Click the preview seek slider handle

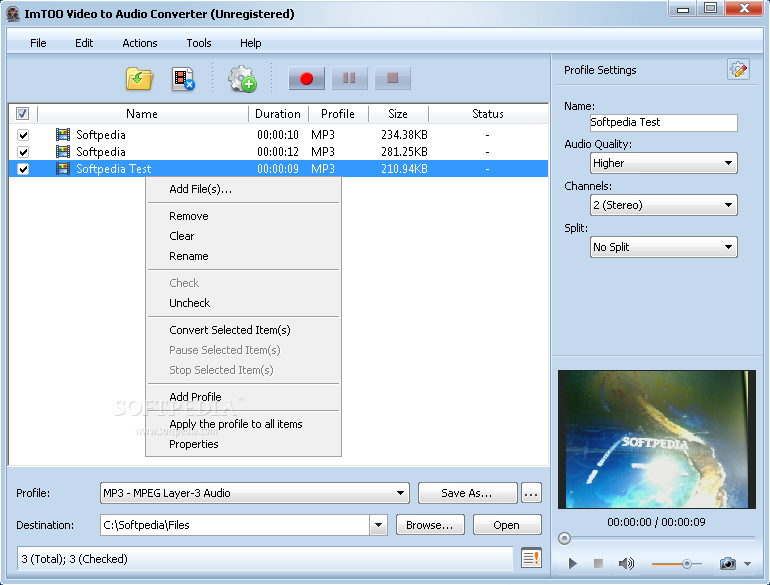click(565, 538)
